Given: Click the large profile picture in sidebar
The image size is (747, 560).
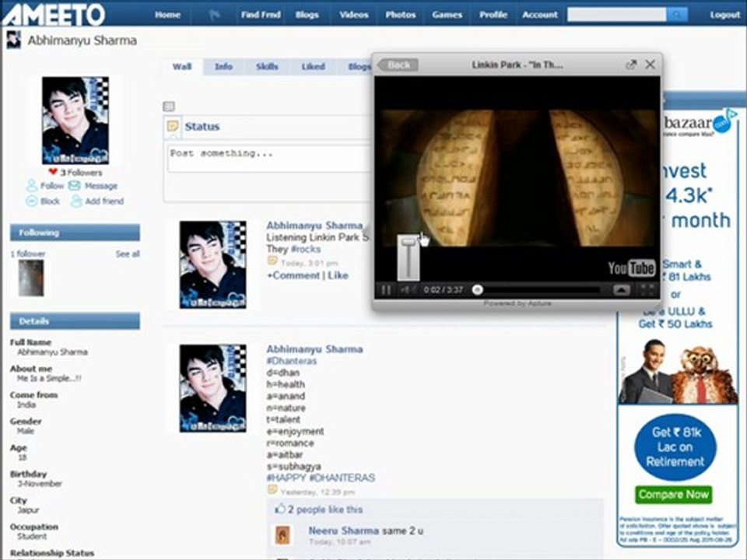Looking at the screenshot, I should [x=75, y=121].
